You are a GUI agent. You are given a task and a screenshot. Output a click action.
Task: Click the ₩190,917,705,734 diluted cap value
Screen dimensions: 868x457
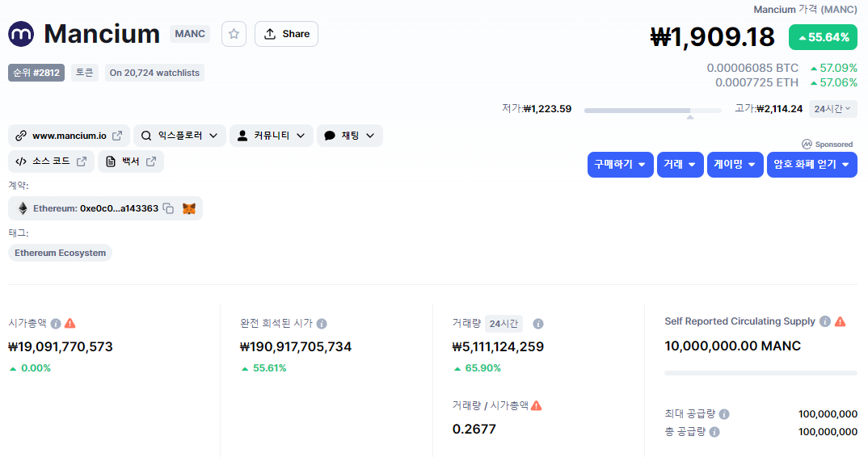[296, 347]
